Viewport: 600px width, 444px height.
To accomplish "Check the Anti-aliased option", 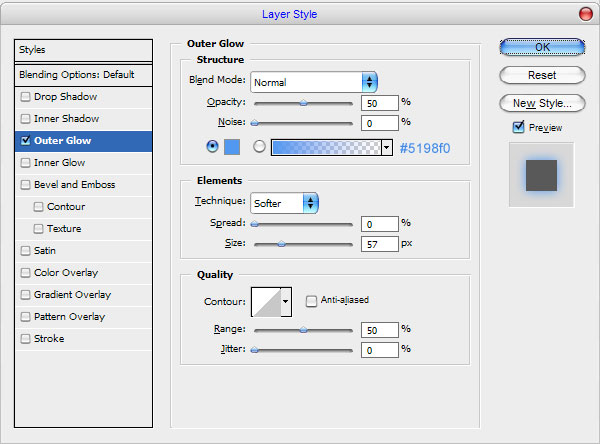I will point(311,301).
